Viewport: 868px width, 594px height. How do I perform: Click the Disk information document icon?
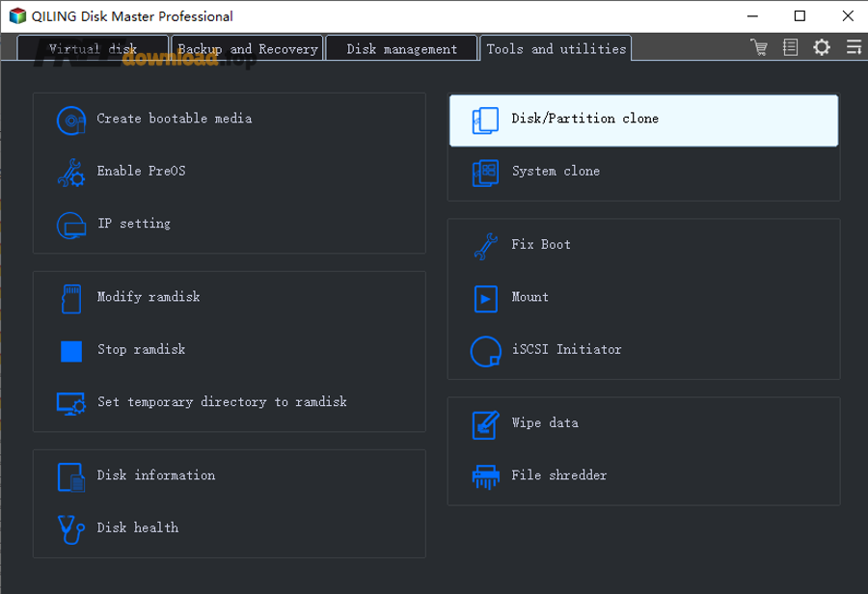[x=71, y=477]
